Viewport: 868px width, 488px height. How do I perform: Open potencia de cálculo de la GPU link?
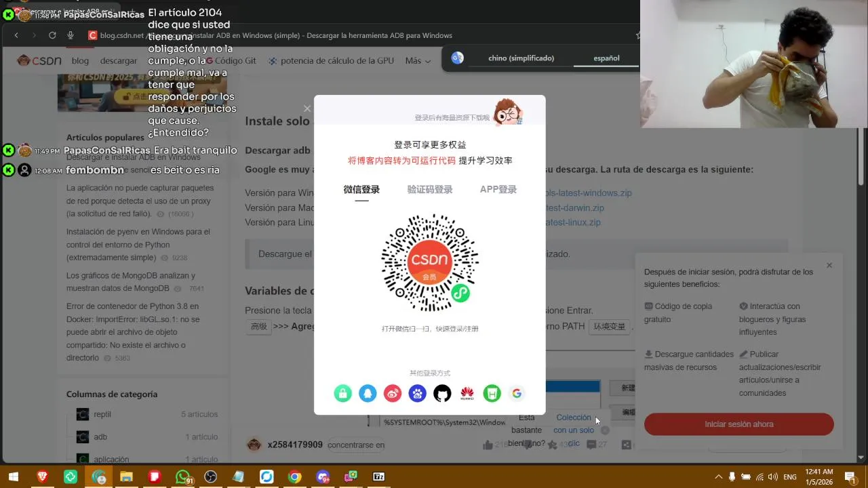332,60
